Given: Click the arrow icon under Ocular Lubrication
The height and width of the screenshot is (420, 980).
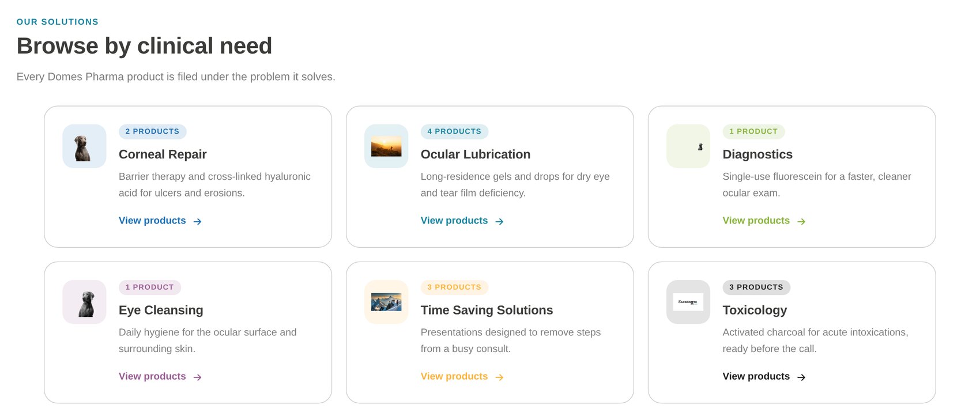Looking at the screenshot, I should [x=500, y=221].
